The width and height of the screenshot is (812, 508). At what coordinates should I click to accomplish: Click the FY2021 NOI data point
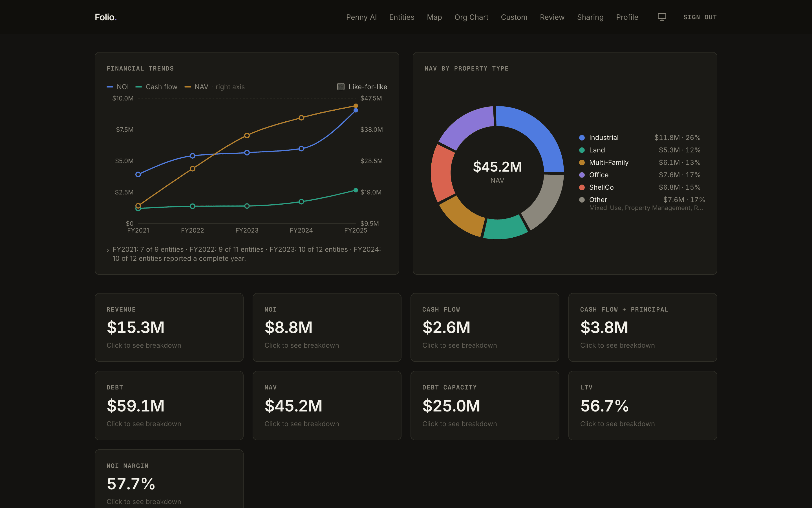(x=138, y=174)
